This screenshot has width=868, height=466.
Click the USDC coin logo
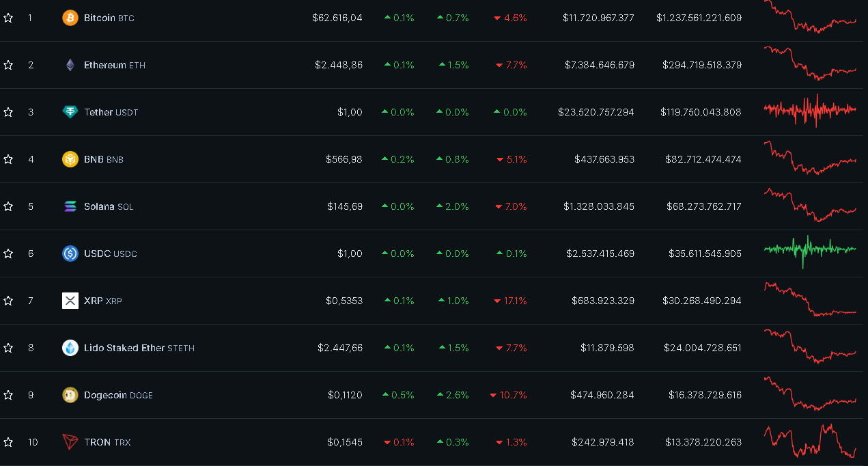pyautogui.click(x=70, y=253)
